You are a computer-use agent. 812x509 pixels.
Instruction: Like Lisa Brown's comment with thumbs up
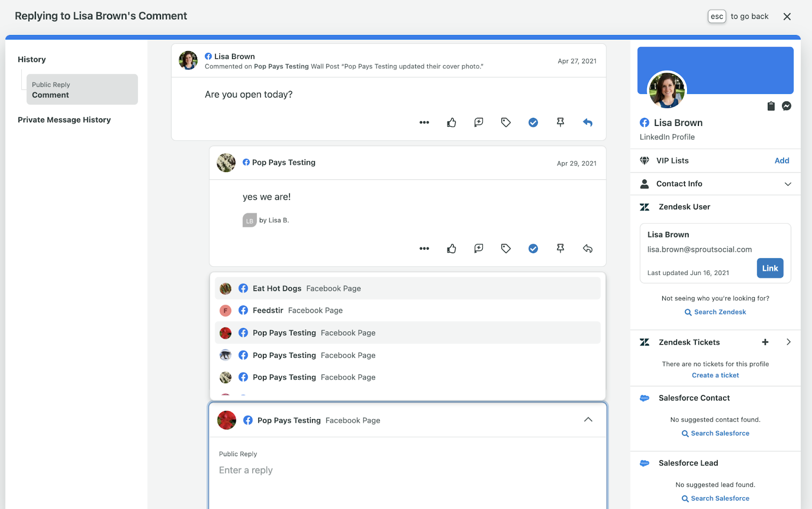coord(452,122)
